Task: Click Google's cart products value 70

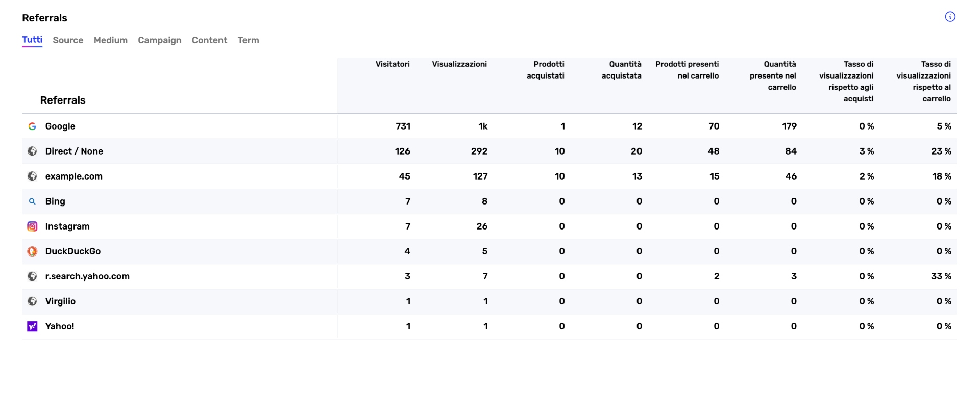Action: (714, 126)
